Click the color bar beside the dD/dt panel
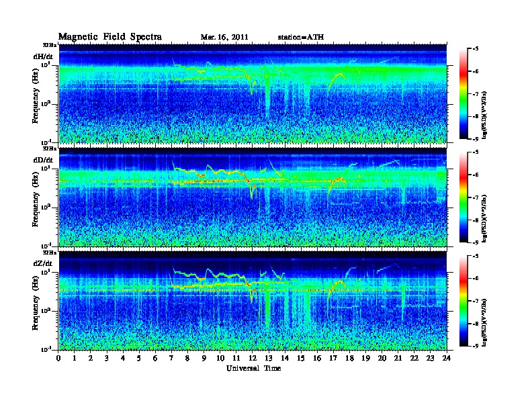532x411 pixels. pyautogui.click(x=463, y=197)
